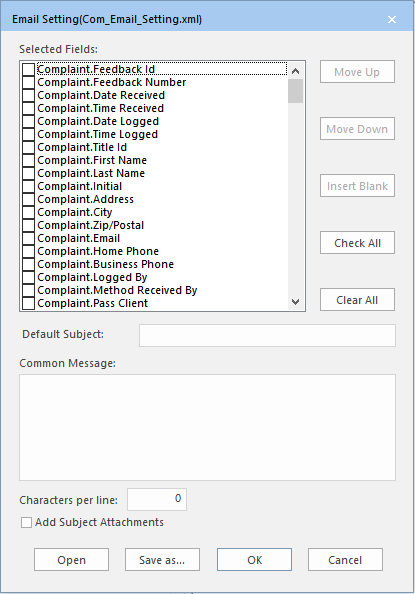The image size is (415, 594).
Task: Select the Complaint.Email row text
Action: point(79,238)
